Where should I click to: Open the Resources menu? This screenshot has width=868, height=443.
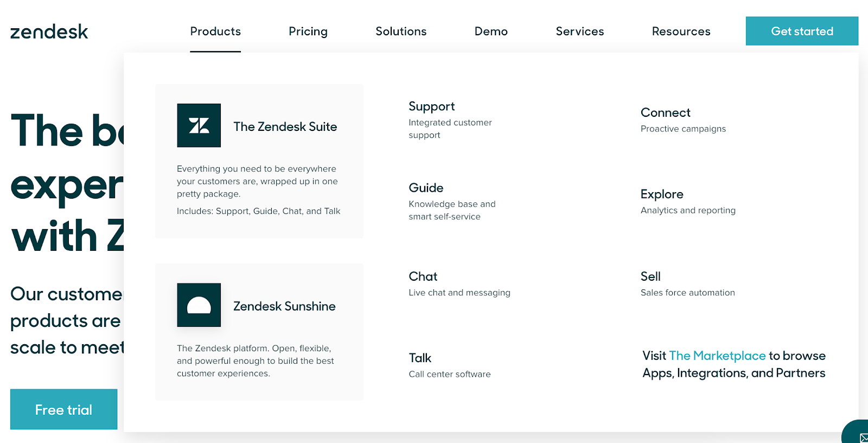pos(681,31)
